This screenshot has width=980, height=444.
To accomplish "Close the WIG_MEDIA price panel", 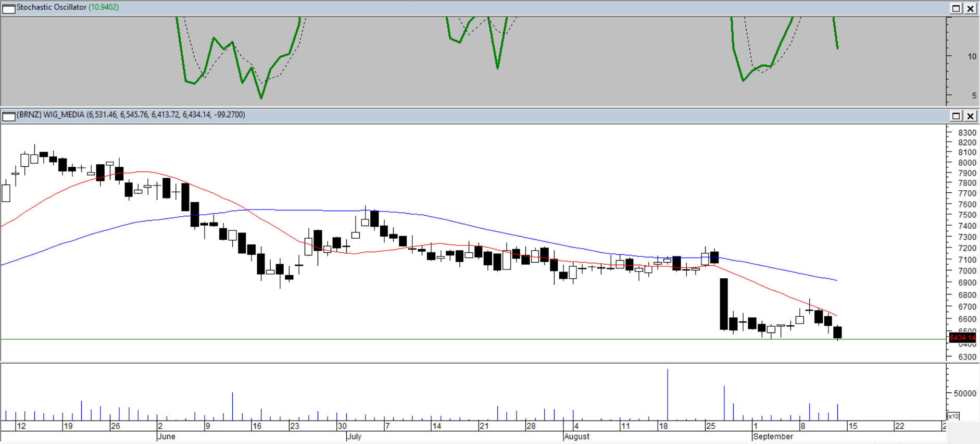I will [971, 116].
